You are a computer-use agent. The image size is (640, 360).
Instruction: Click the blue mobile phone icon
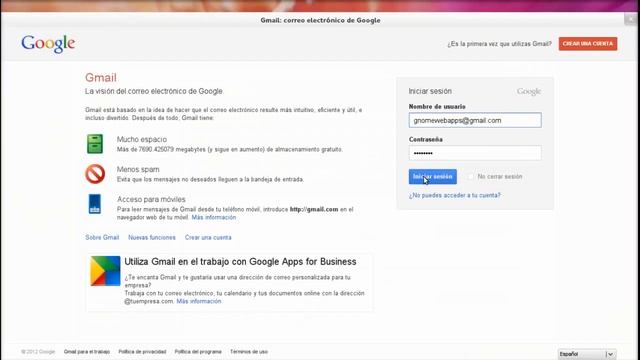(x=95, y=204)
